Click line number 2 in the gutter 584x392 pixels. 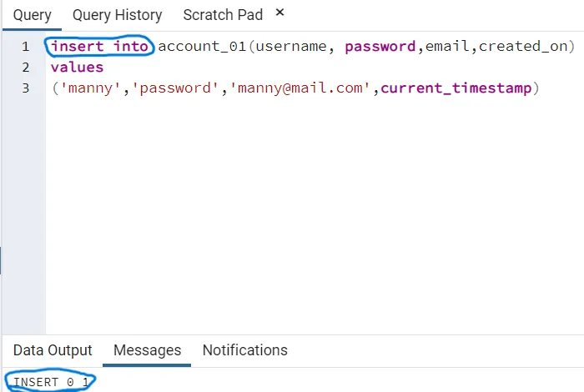tap(26, 67)
